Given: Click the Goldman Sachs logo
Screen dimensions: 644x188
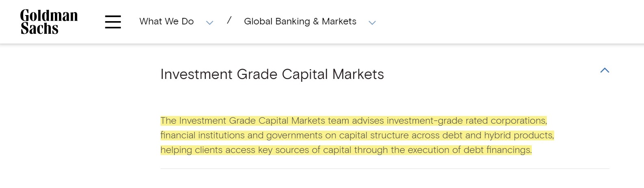Looking at the screenshot, I should tap(49, 22).
